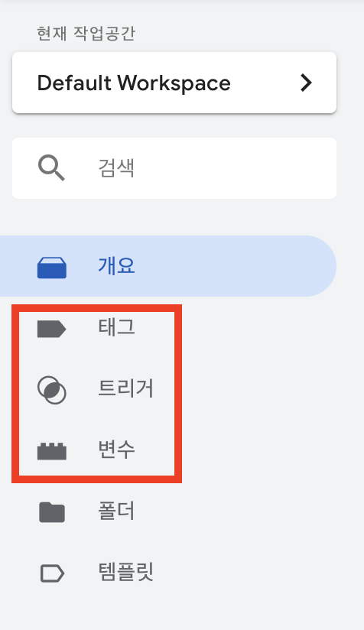Image resolution: width=364 pixels, height=630 pixels.
Task: Click the 트리거 overlapping circles icon
Action: click(52, 390)
